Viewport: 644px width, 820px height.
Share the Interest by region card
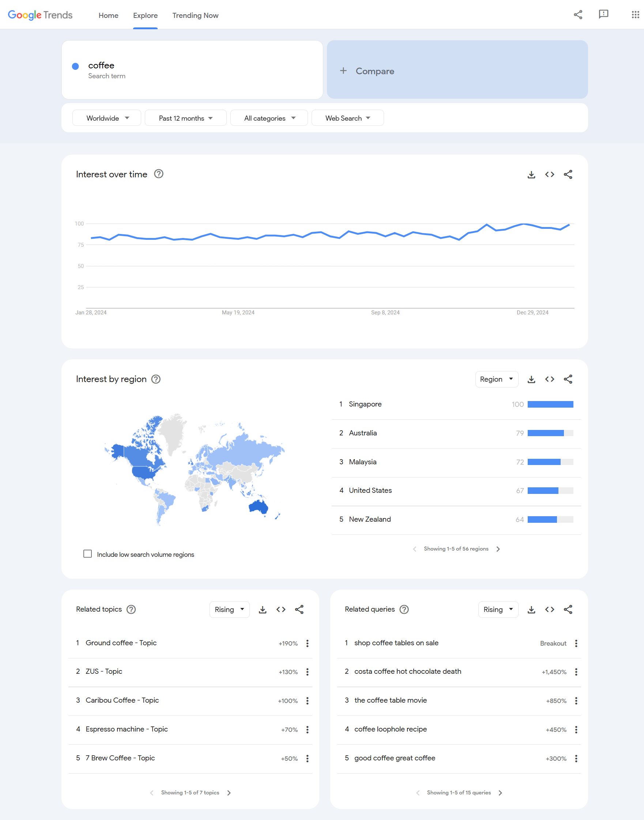[568, 379]
